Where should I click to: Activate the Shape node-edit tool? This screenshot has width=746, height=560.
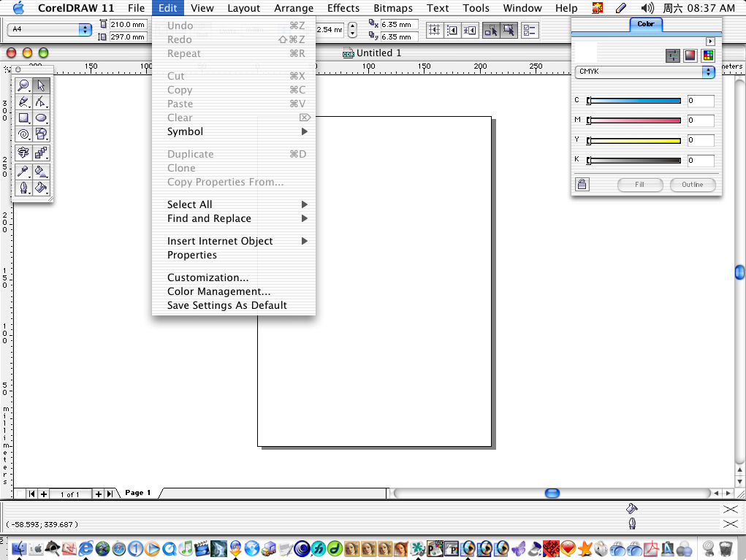coord(42,101)
